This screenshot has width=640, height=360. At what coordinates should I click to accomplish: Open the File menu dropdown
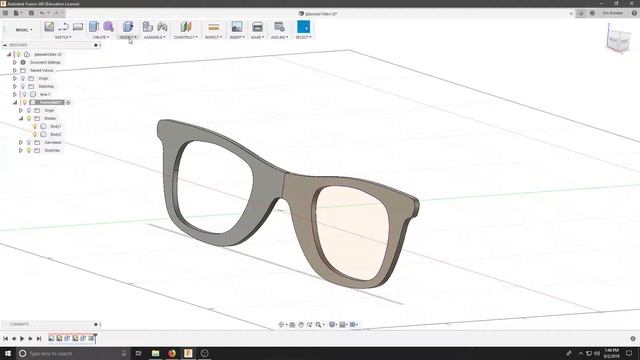point(18,13)
